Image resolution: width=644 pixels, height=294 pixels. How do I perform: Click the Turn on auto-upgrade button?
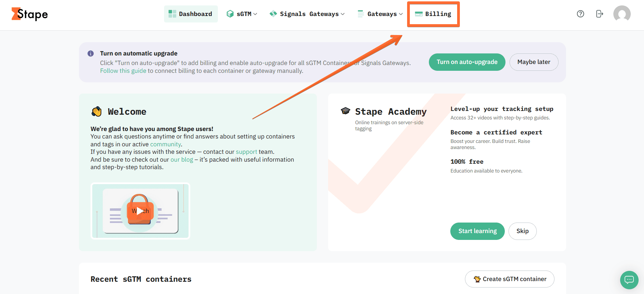click(x=467, y=62)
